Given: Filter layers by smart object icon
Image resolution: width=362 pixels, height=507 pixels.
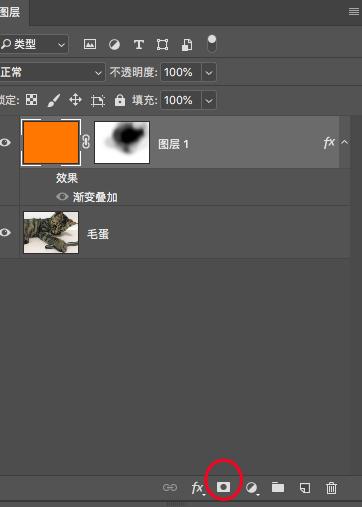Looking at the screenshot, I should (x=187, y=45).
